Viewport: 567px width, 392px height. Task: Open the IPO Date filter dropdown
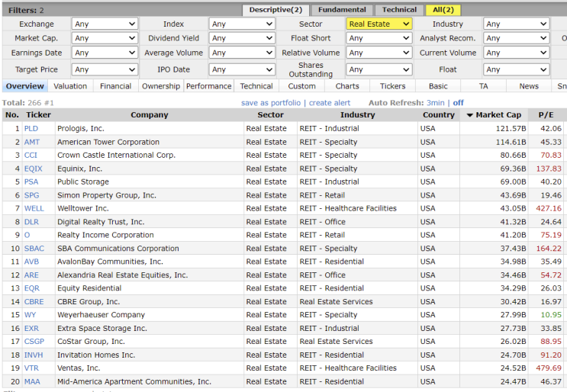point(242,69)
